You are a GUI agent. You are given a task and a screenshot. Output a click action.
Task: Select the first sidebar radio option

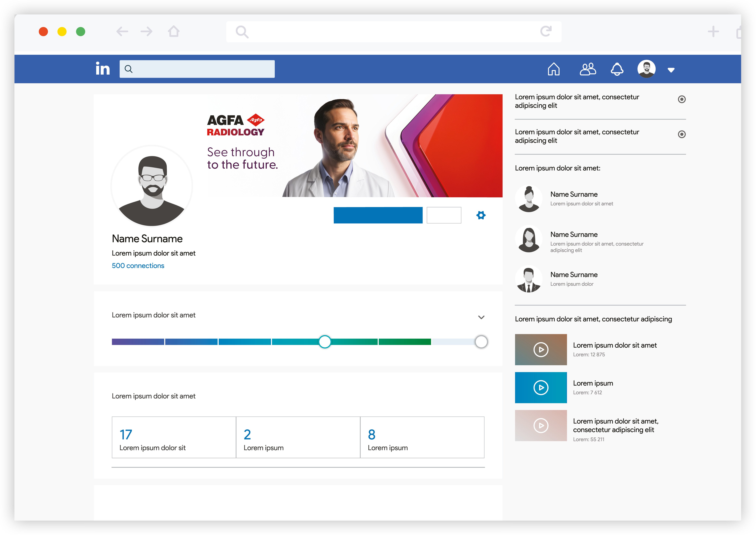tap(682, 99)
